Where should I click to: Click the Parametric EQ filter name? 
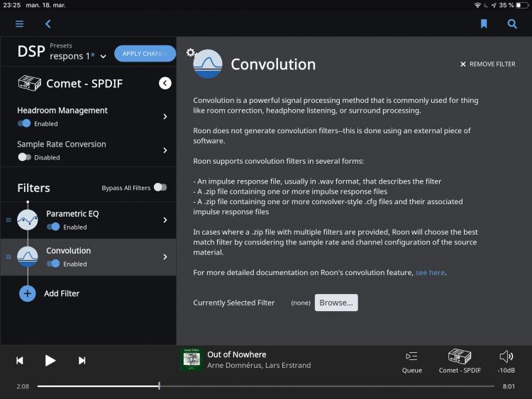(72, 214)
